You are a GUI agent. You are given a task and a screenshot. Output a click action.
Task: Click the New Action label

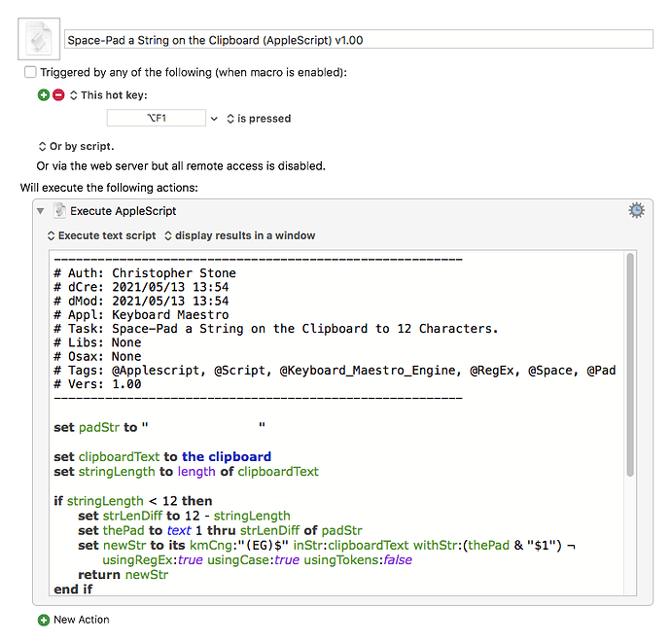82,620
